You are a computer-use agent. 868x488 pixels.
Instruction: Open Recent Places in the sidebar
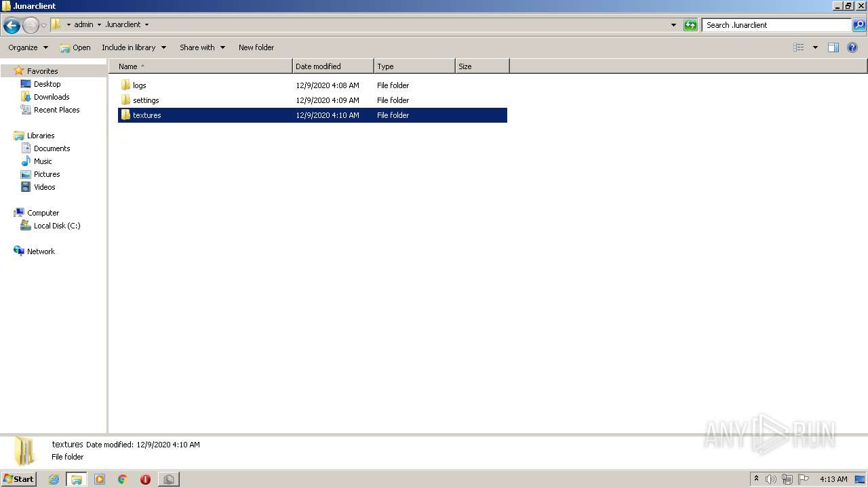(x=56, y=110)
